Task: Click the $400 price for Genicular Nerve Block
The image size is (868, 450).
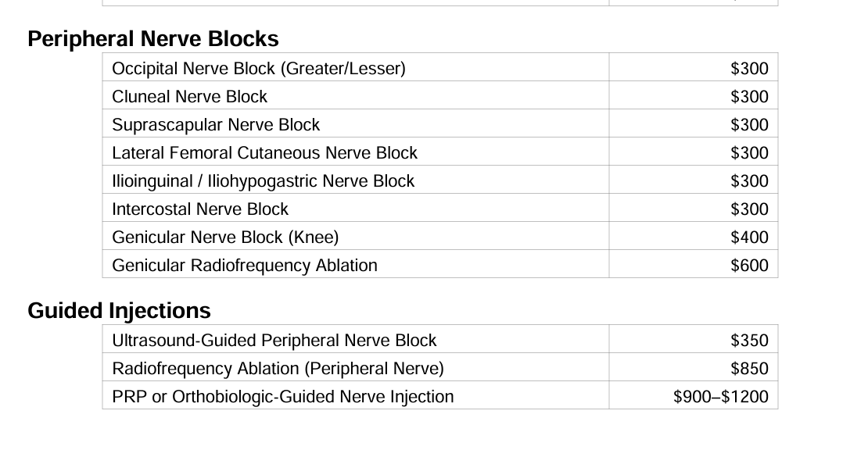Action: pos(749,237)
